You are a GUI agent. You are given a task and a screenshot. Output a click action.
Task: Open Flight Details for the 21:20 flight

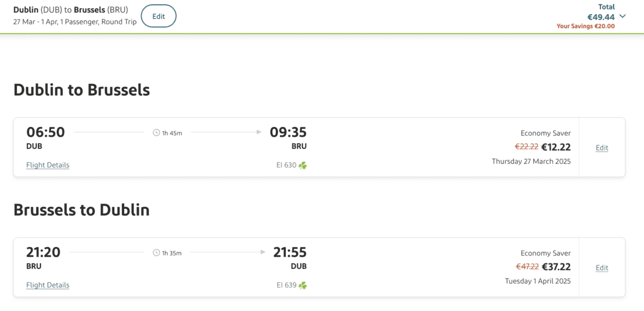click(47, 285)
